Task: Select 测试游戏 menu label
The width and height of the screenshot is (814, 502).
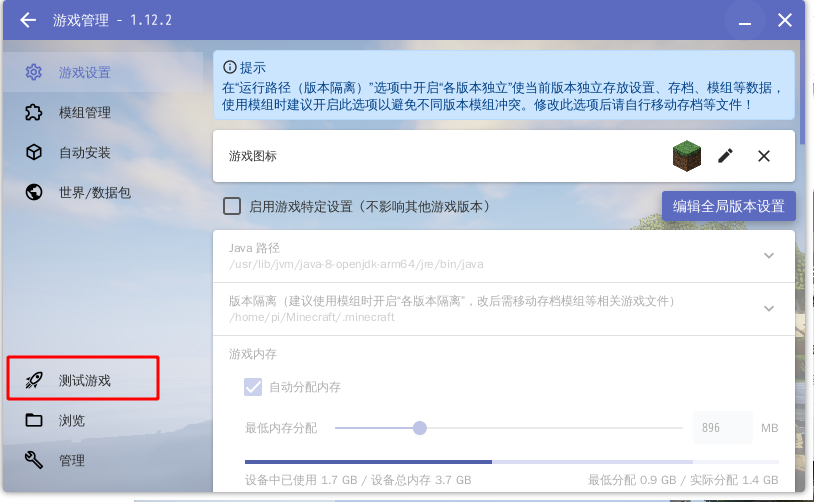Action: 85,380
